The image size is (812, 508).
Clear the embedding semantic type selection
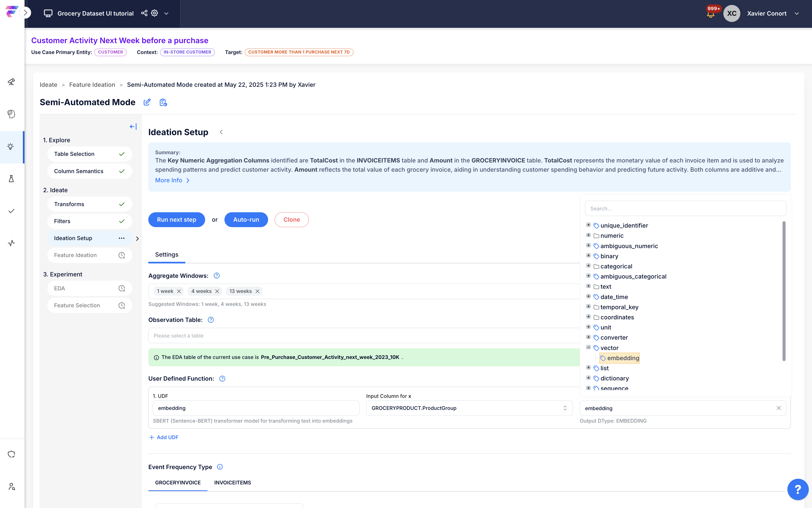(779, 408)
